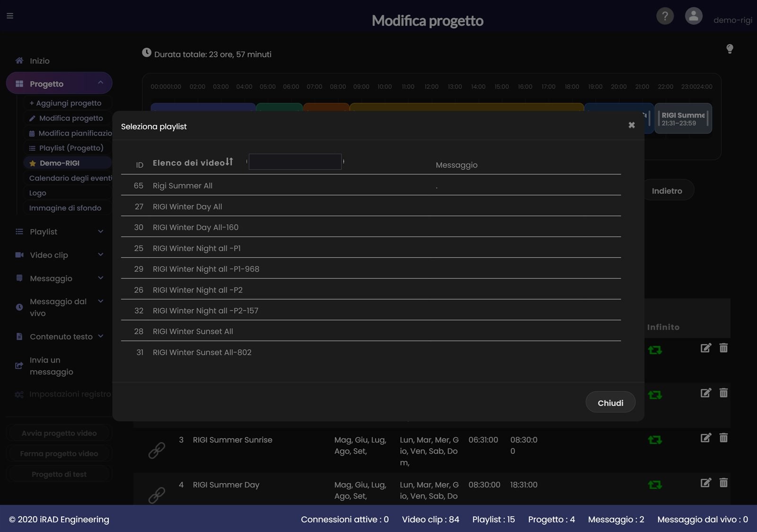
Task: Expand the Contenuto testo menu
Action: pyautogui.click(x=59, y=336)
